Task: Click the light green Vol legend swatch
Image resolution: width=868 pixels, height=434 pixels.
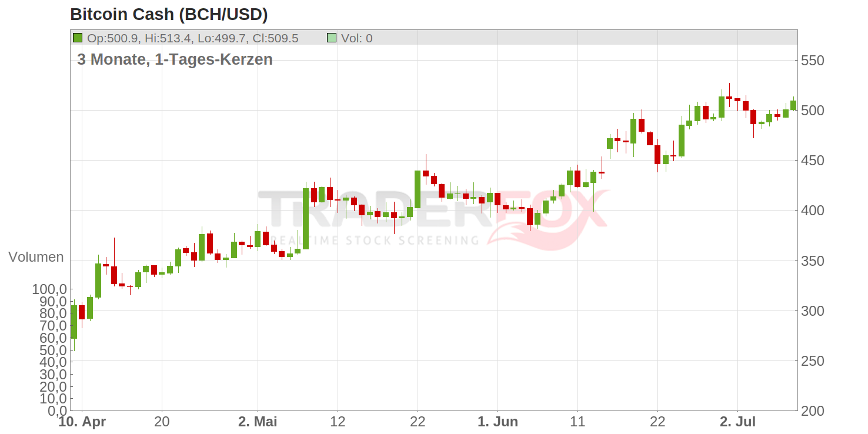Action: (x=332, y=38)
